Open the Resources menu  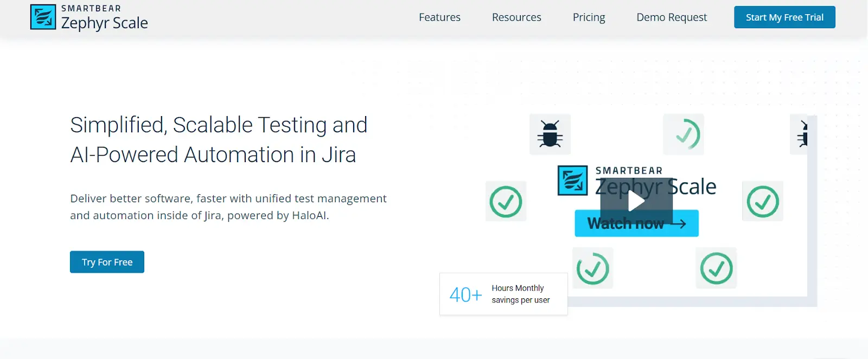[x=516, y=17]
